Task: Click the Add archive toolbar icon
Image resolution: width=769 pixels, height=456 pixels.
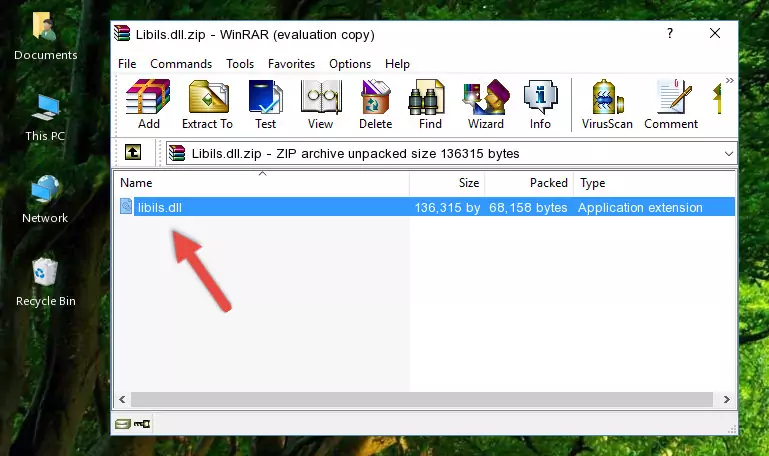Action: (148, 104)
